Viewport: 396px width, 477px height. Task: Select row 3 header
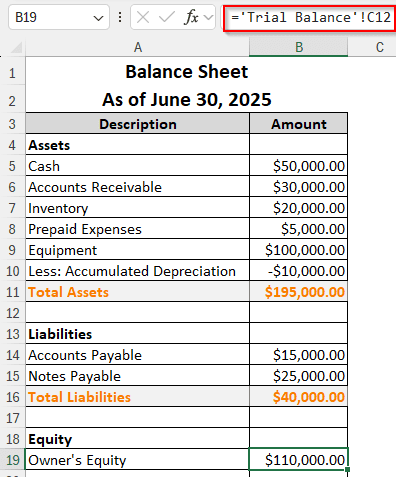12,124
